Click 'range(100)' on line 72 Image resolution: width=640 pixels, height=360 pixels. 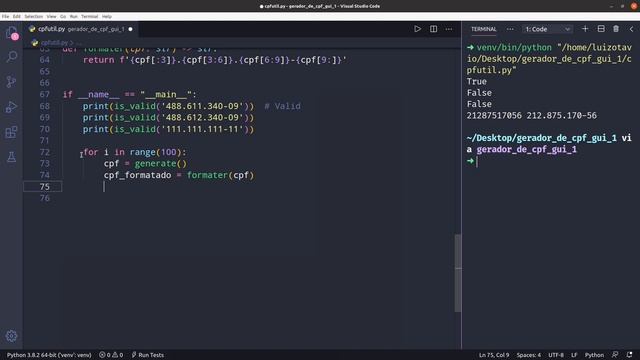click(x=156, y=152)
